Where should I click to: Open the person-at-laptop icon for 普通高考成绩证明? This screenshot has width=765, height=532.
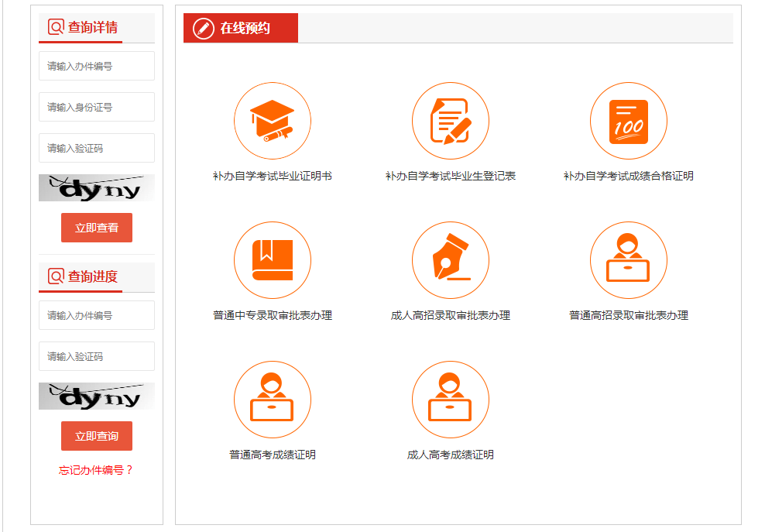[x=273, y=400]
